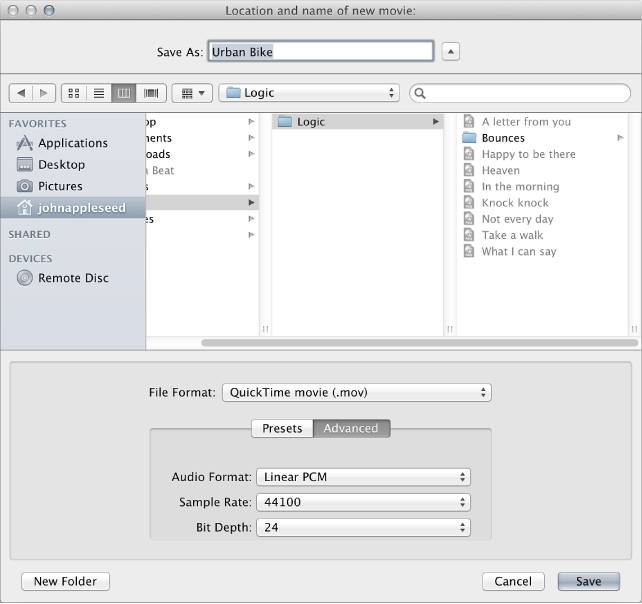Screen dimensions: 642x604
Task: Select the file A letter from you
Action: 542,122
